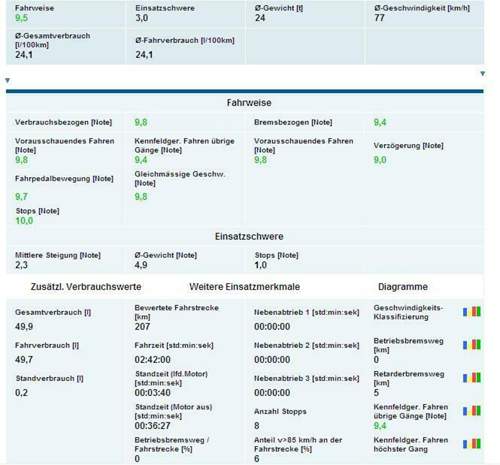500x465 pixels.
Task: Open the Retarderbremsweg diagram icon
Action: [472, 378]
